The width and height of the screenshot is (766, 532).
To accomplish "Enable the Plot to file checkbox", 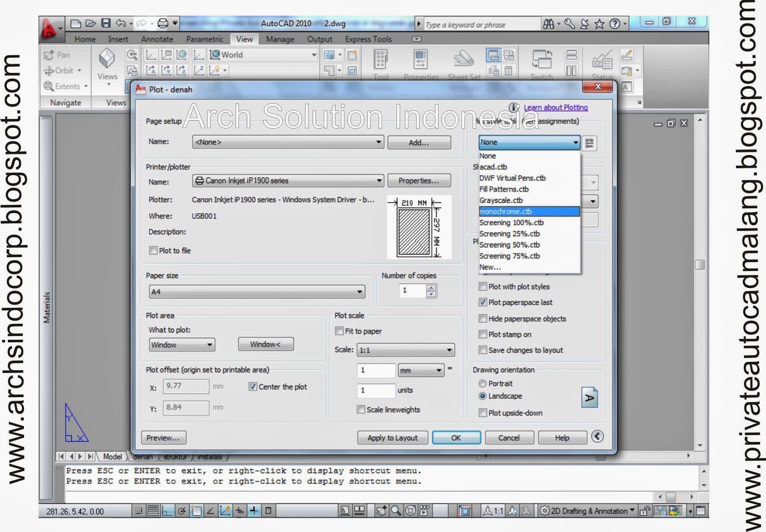I will [153, 250].
